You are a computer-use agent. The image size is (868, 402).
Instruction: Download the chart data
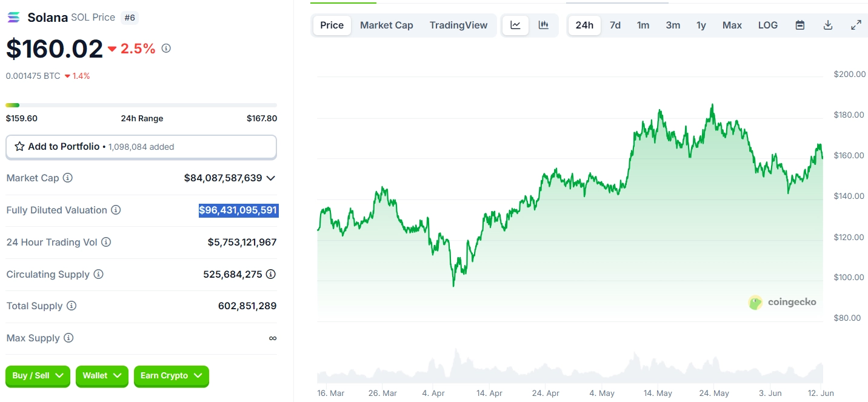(x=828, y=25)
